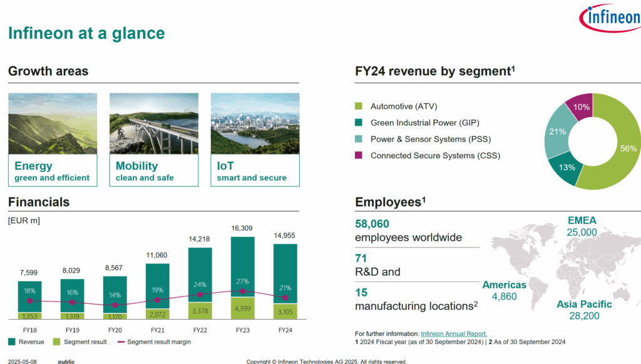641x364 pixels.
Task: Click the public classification footer label
Action: coord(66,361)
